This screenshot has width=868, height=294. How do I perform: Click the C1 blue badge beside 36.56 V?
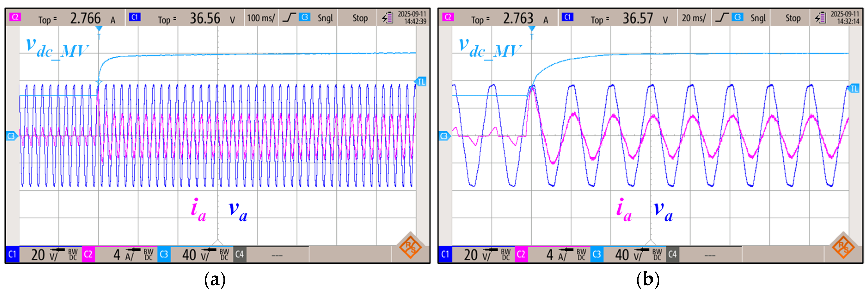pos(134,17)
